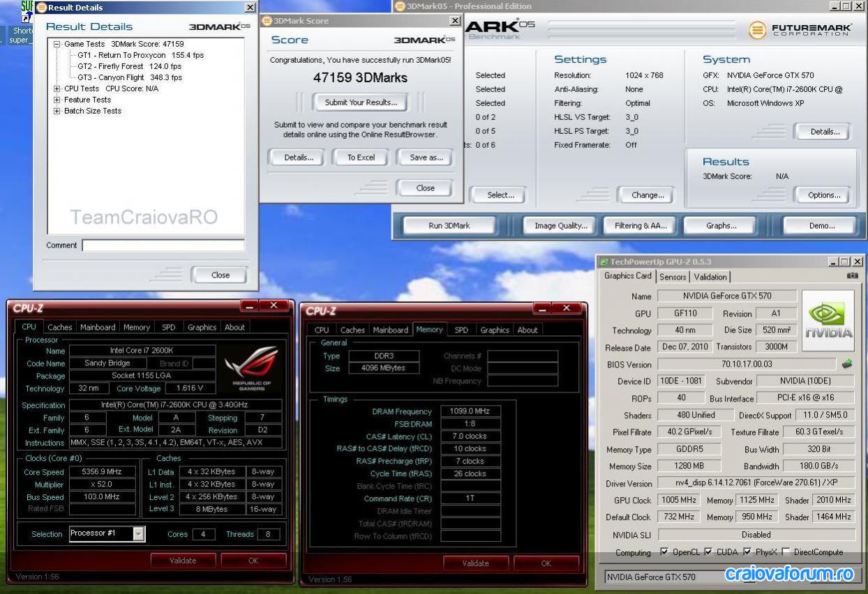Click the Options button under Results

824,195
